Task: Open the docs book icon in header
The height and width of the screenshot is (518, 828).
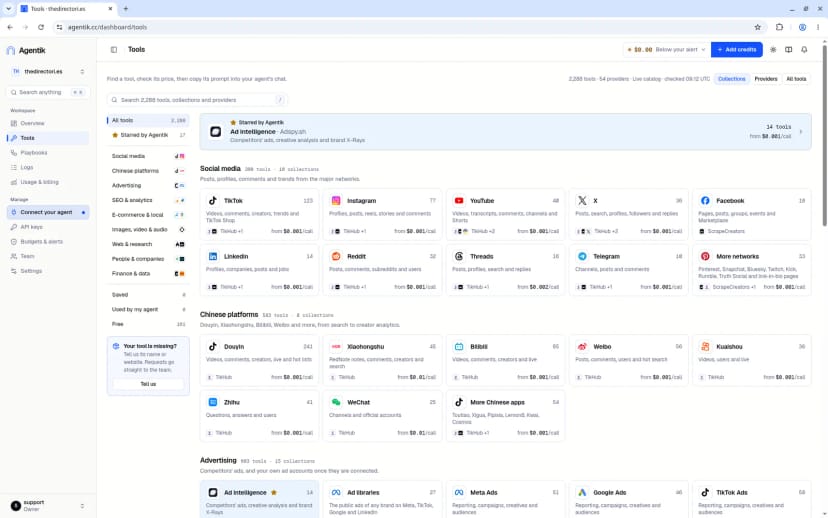Action: 788,50
